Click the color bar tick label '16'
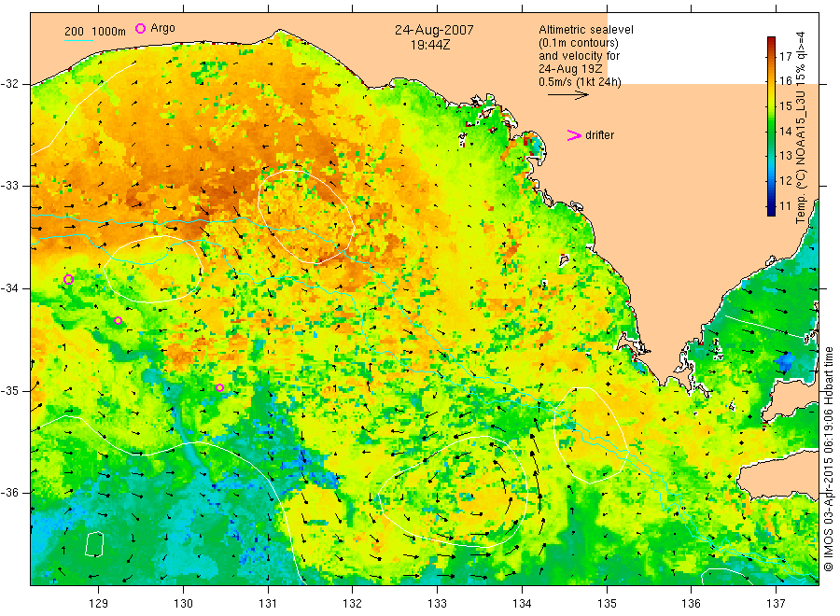This screenshot has width=840, height=616. click(785, 81)
